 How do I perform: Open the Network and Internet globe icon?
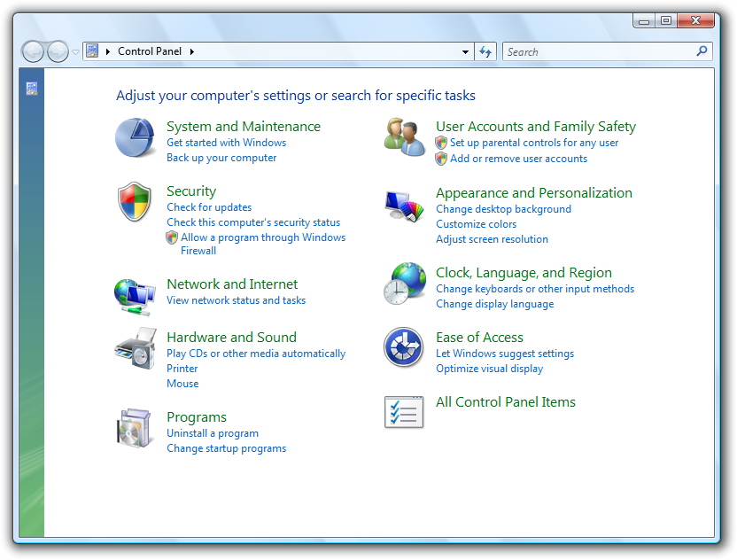[135, 297]
